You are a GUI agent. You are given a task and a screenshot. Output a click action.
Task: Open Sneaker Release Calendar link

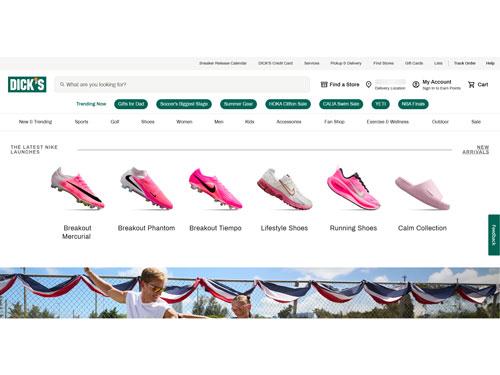223,63
